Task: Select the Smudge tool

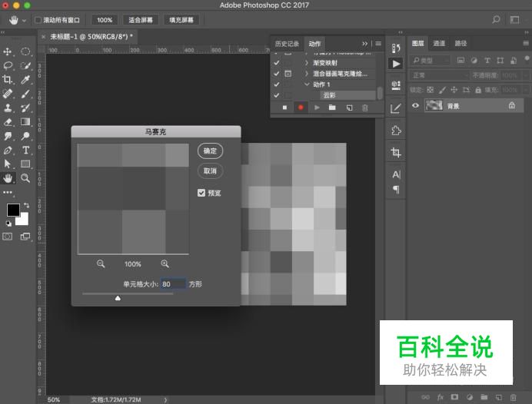Action: pos(8,136)
